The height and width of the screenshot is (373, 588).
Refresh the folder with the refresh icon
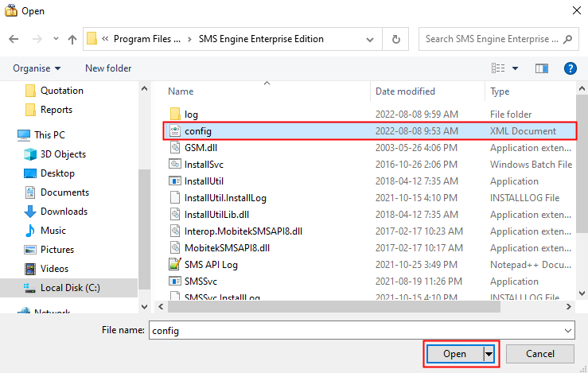pyautogui.click(x=395, y=39)
